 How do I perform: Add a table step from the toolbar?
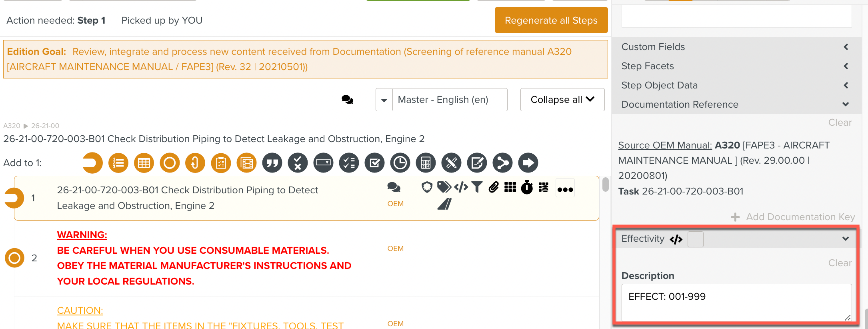[144, 163]
